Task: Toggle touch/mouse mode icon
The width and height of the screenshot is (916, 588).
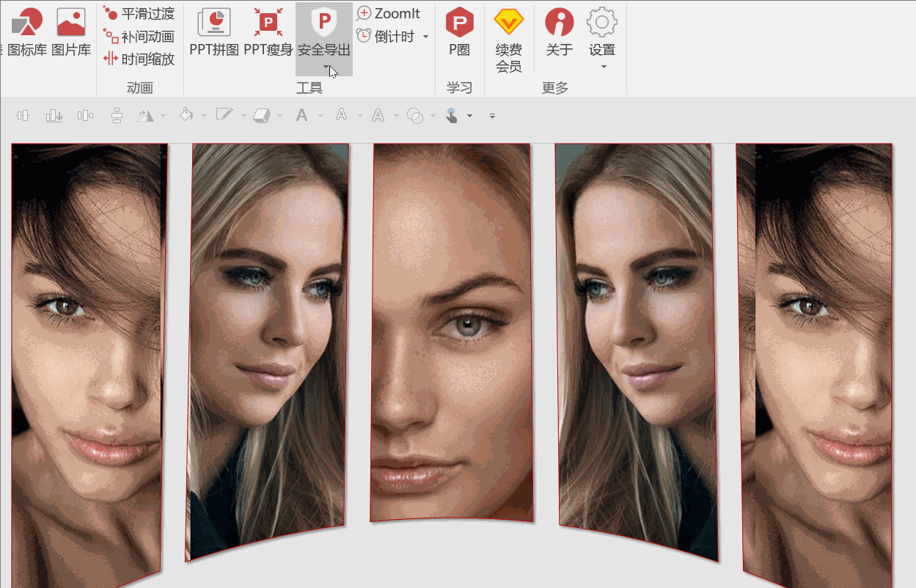Action: pyautogui.click(x=452, y=115)
